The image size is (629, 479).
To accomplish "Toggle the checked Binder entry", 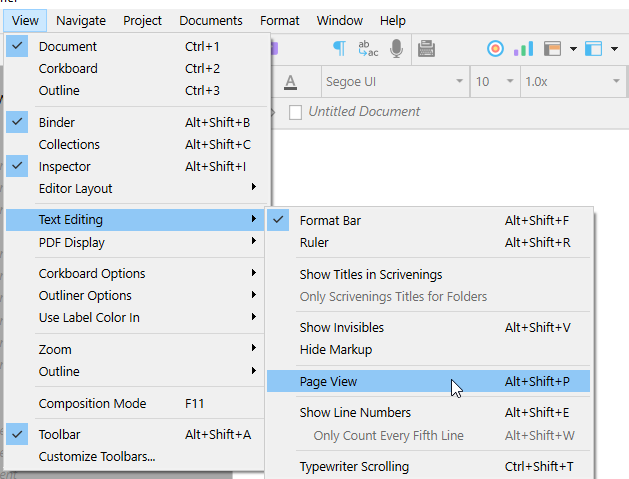I will coord(137,122).
